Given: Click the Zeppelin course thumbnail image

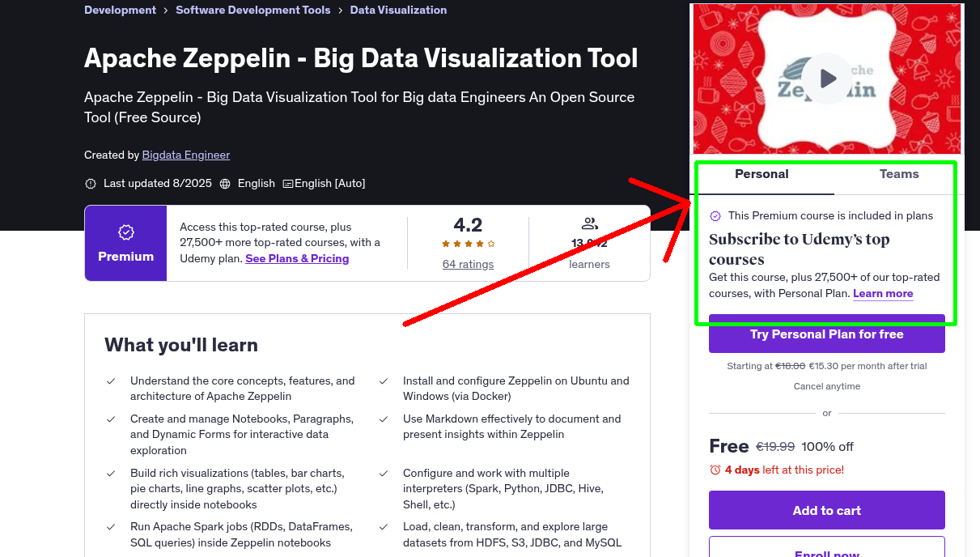Looking at the screenshot, I should tap(827, 79).
